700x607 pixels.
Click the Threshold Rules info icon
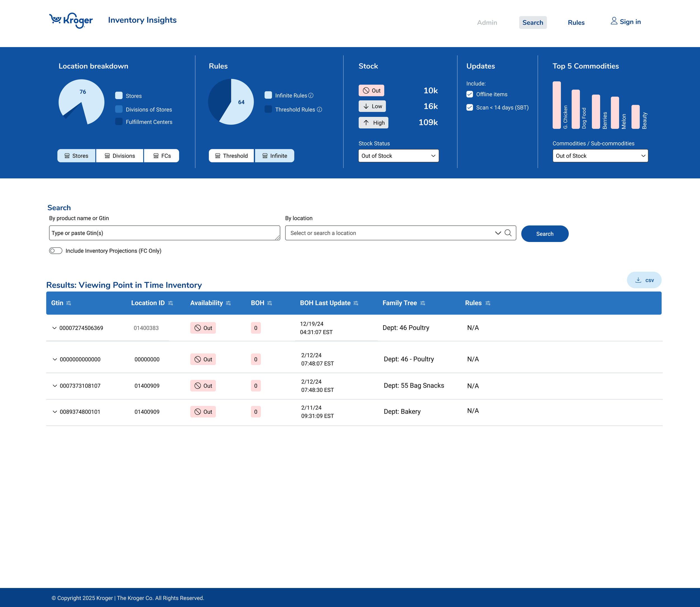319,110
